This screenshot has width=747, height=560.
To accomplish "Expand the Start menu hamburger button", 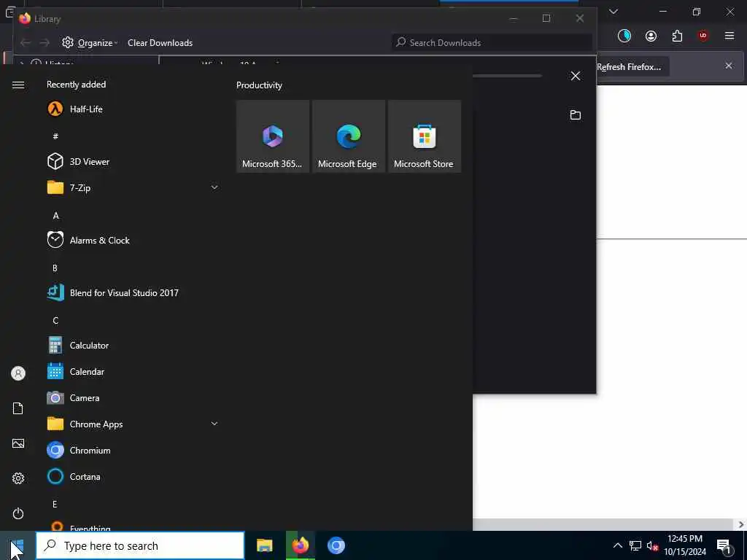I will click(18, 85).
